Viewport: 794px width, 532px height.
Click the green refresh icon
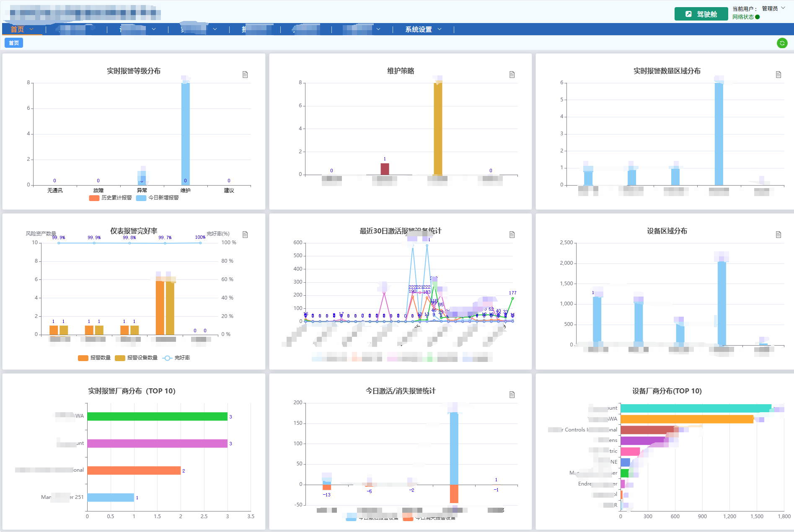(x=782, y=43)
